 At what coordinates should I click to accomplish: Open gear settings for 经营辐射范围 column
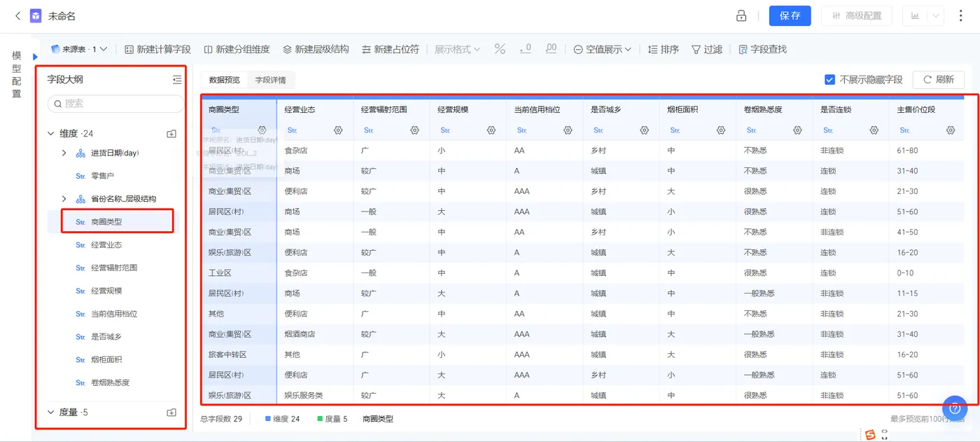pyautogui.click(x=414, y=130)
